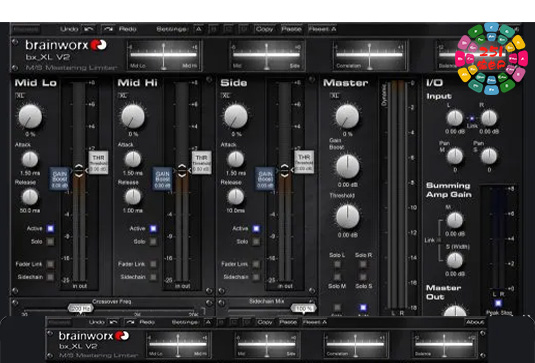Click the Side GAIN Boost handle

coord(265,178)
